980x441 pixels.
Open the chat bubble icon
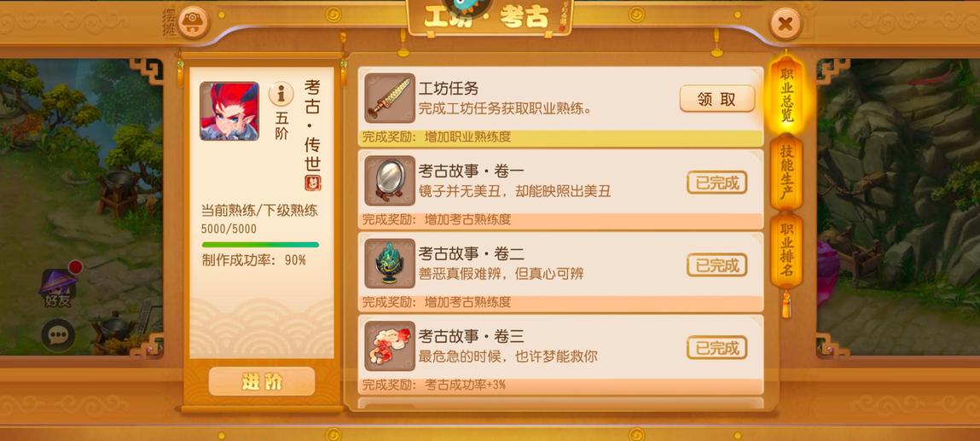click(x=58, y=336)
